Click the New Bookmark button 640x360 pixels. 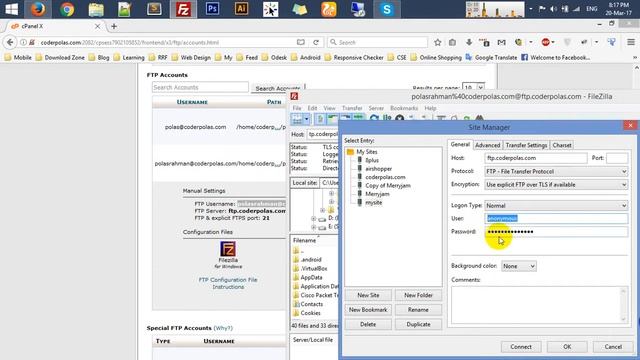[x=368, y=310]
